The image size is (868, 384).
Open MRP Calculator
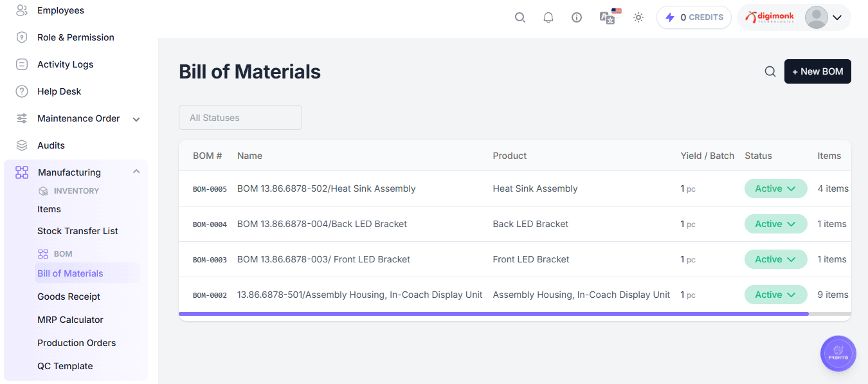[x=70, y=320]
